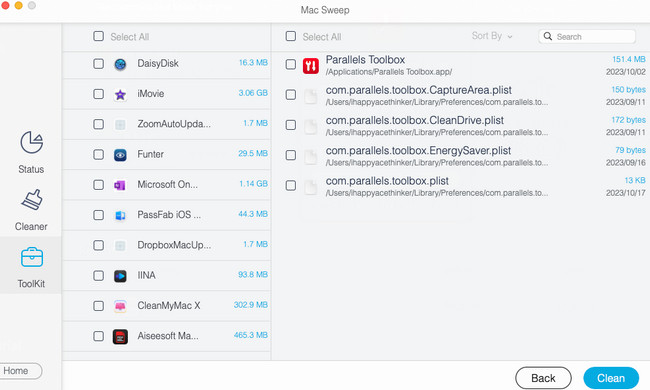Viewport: 650px width, 390px height.
Task: Select the iMovie app name
Action: tap(151, 94)
